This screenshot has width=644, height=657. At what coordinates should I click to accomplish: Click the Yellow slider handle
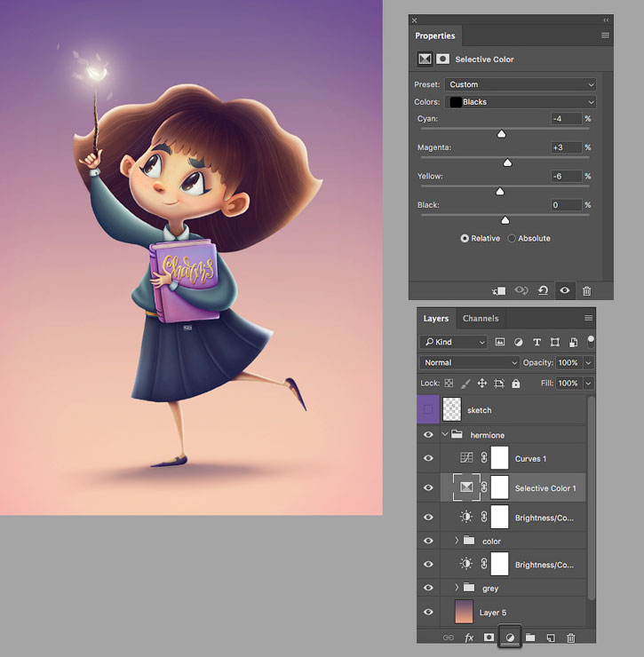500,192
